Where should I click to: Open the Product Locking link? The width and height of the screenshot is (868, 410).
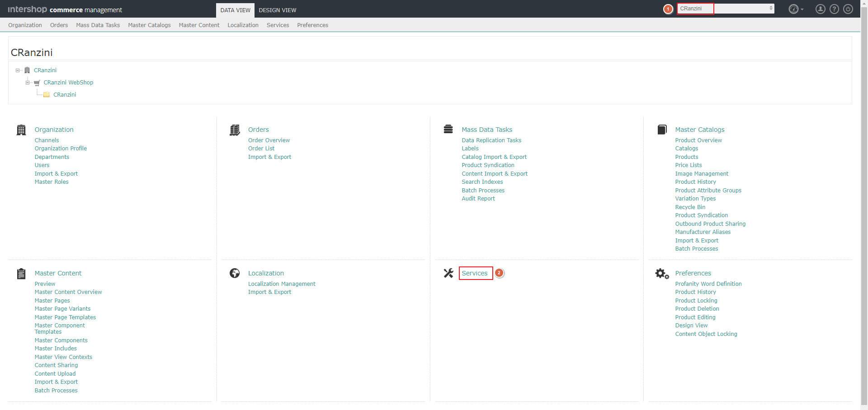point(696,301)
